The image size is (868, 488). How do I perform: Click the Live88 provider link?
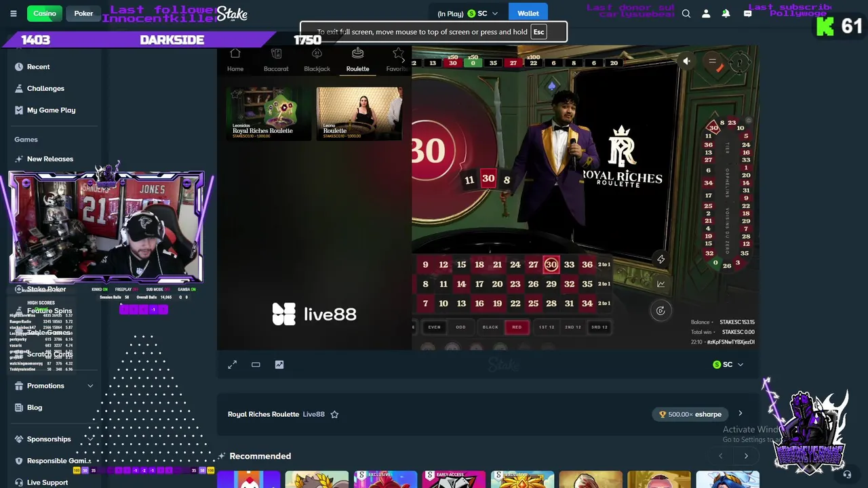click(x=313, y=414)
